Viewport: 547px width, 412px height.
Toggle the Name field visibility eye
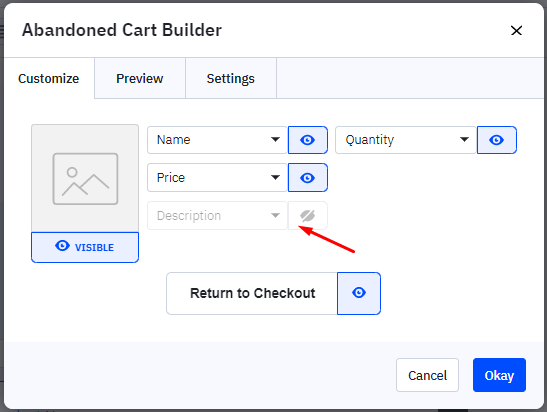(307, 140)
